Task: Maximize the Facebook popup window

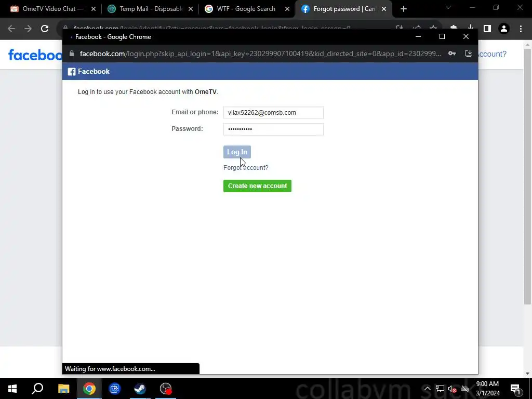Action: (x=442, y=37)
